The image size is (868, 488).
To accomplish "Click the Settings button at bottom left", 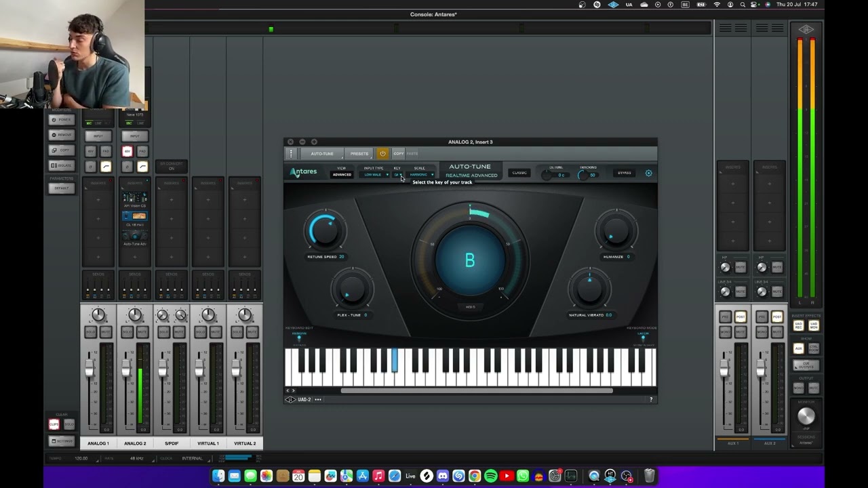I will coord(61,441).
